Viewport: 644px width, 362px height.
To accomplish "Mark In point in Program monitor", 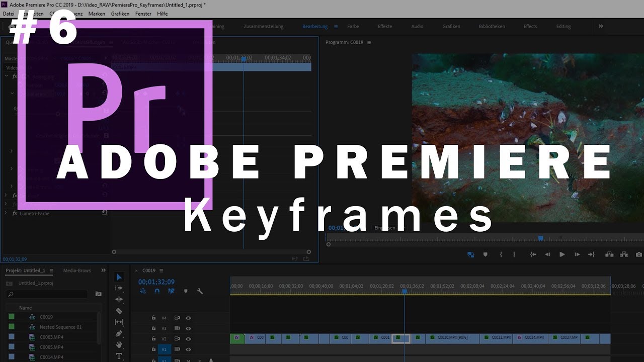I will 501,254.
